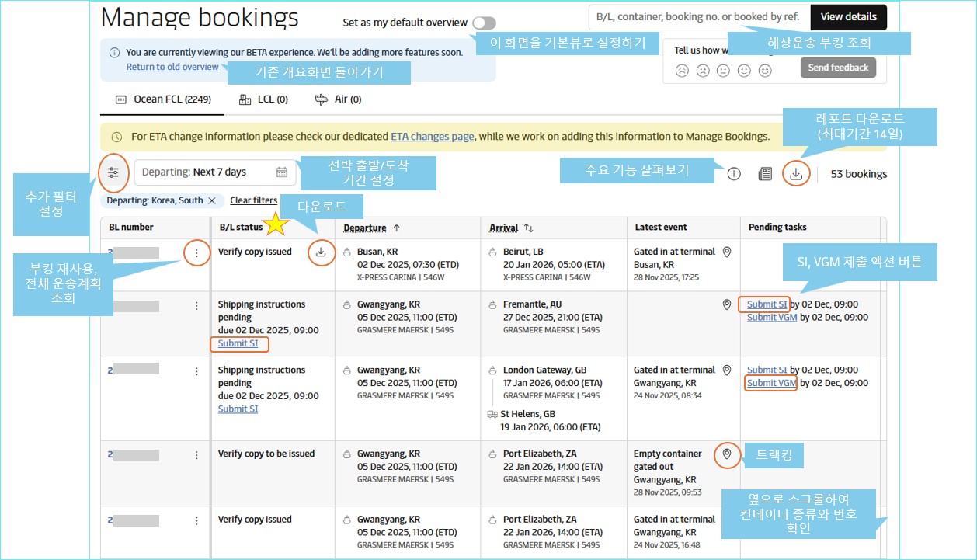The height and width of the screenshot is (560, 977).
Task: Click the 'View details' button
Action: [x=848, y=17]
